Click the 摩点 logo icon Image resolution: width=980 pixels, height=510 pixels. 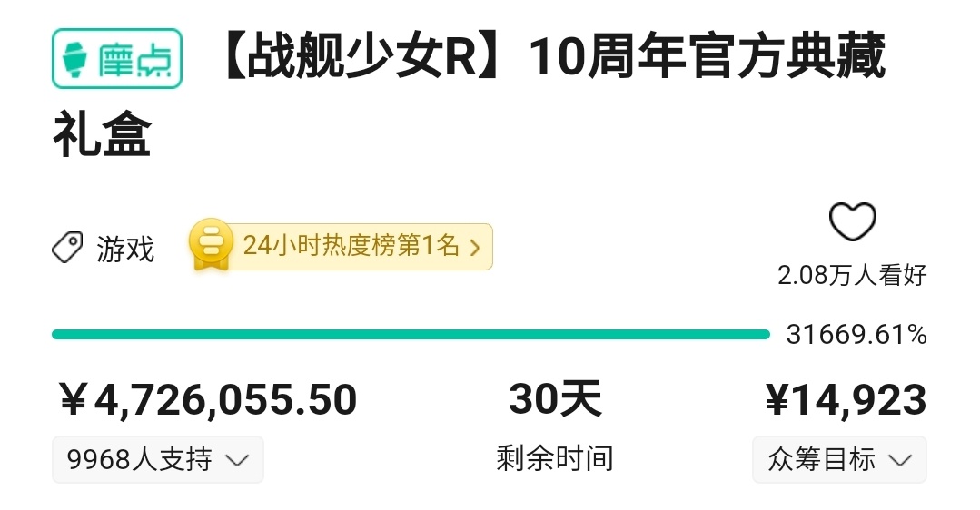[x=116, y=59]
